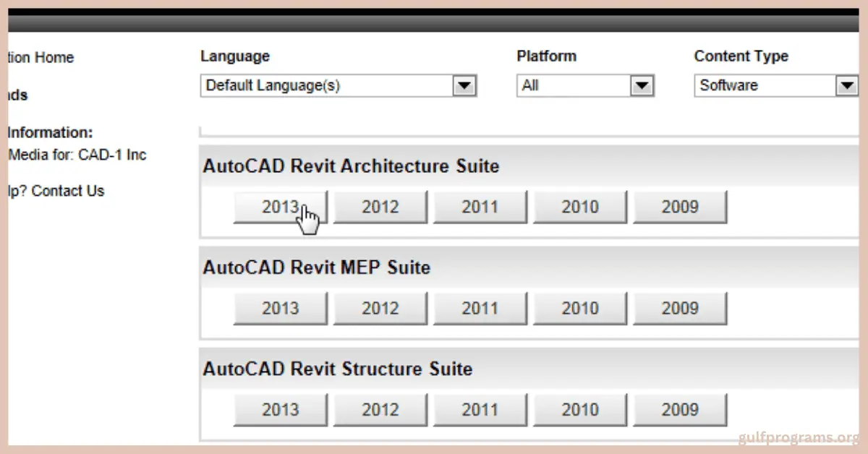Expand the Platform dropdown
The height and width of the screenshot is (454, 868).
click(x=642, y=85)
